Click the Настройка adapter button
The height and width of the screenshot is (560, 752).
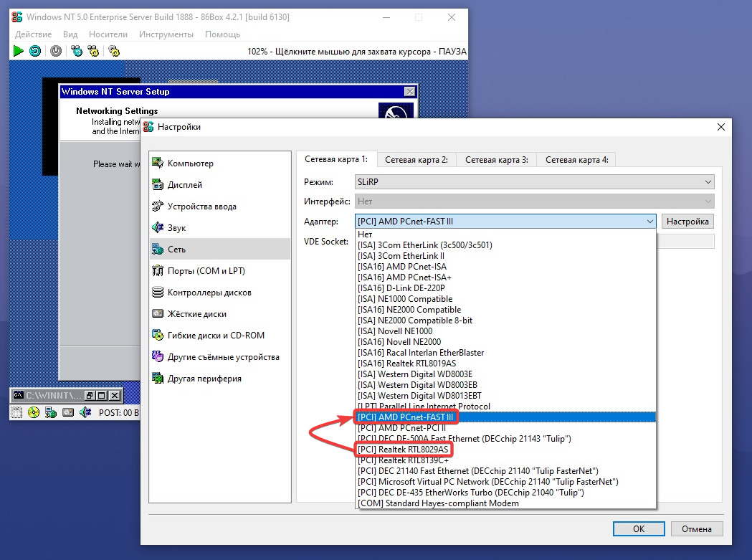[x=687, y=222]
